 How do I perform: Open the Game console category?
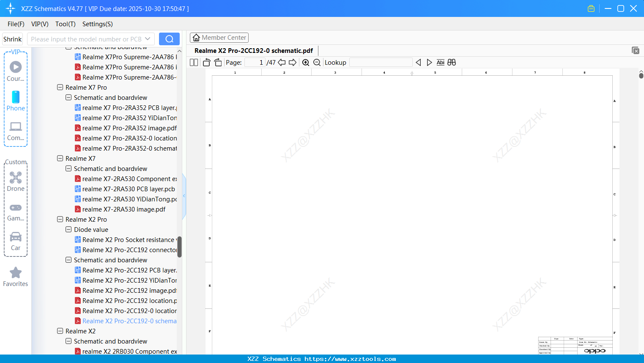[16, 212]
